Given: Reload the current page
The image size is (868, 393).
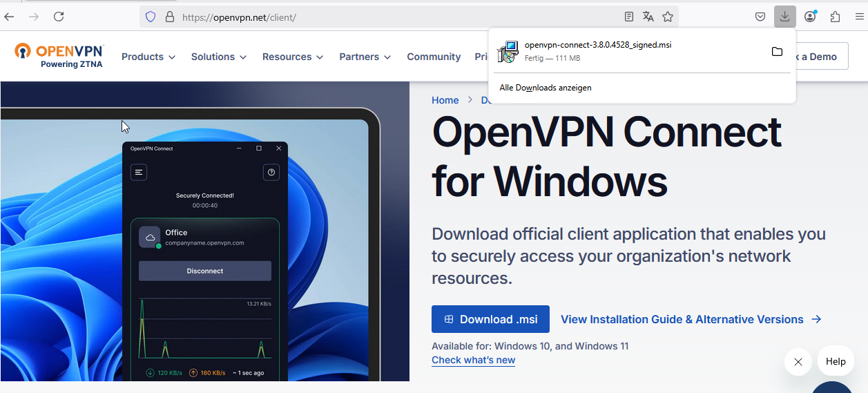Looking at the screenshot, I should click(x=59, y=17).
